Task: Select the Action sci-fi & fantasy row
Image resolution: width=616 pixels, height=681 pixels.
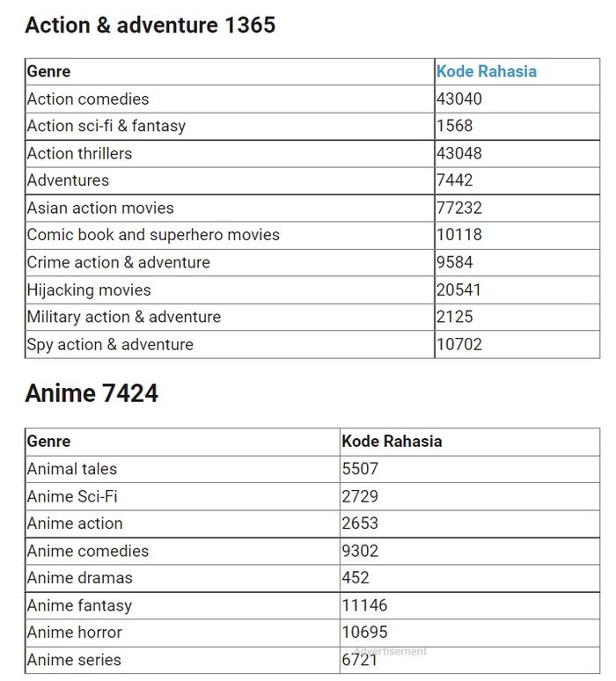Action: [x=106, y=126]
